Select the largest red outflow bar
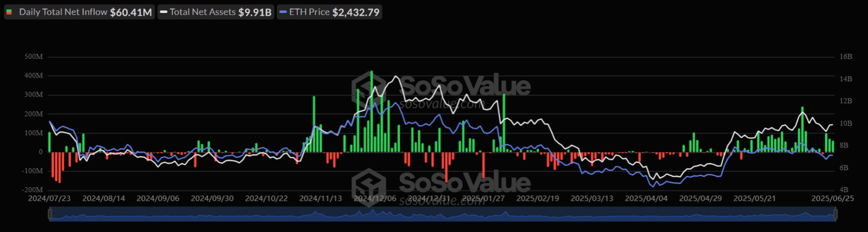The width and height of the screenshot is (868, 232). point(60,167)
